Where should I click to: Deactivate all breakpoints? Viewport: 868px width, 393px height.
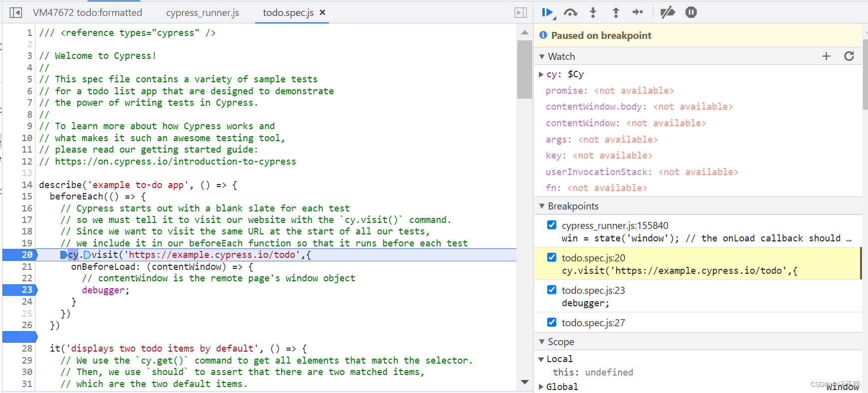click(x=667, y=12)
